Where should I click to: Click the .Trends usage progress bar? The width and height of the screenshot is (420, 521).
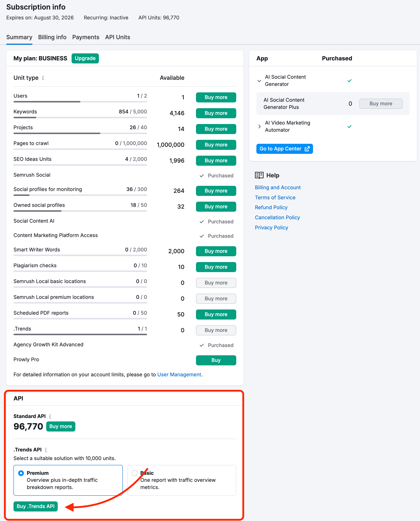[80, 335]
